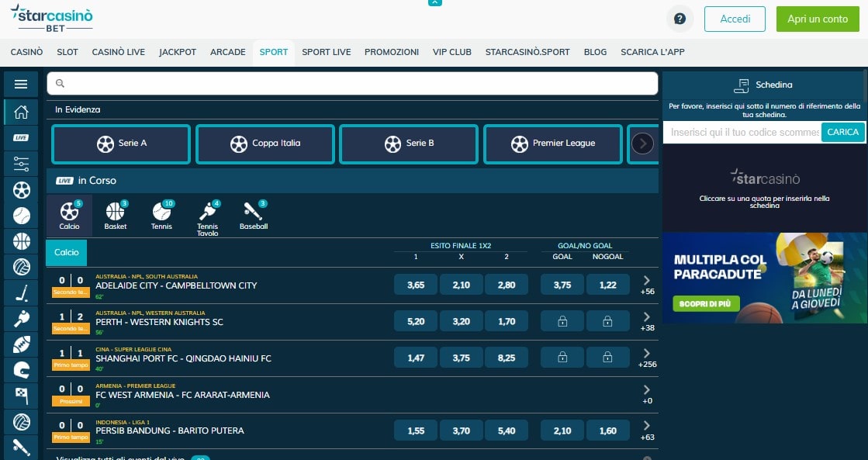Choose Basket live sport icon
The height and width of the screenshot is (460, 868).
coord(115,216)
